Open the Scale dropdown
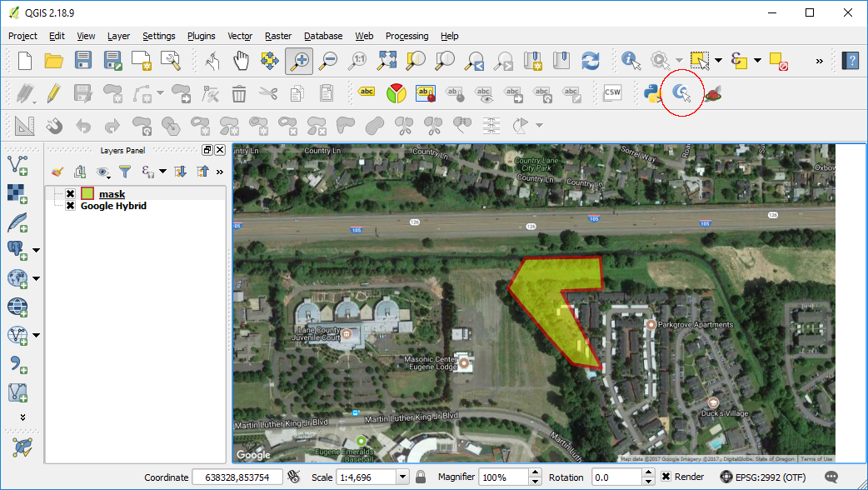The image size is (868, 490). click(x=401, y=477)
